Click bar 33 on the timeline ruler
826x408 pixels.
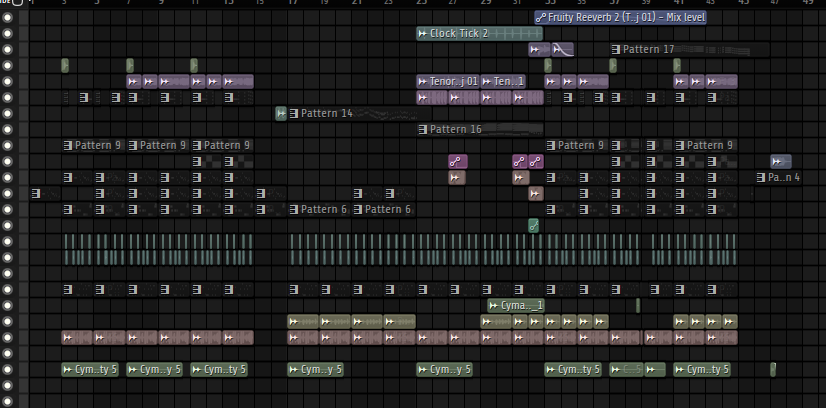(x=550, y=3)
